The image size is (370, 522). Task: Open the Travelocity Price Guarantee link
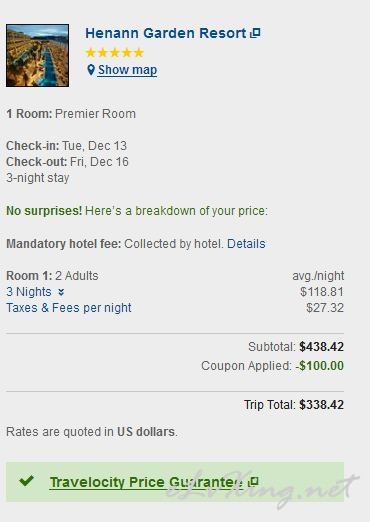click(x=147, y=482)
